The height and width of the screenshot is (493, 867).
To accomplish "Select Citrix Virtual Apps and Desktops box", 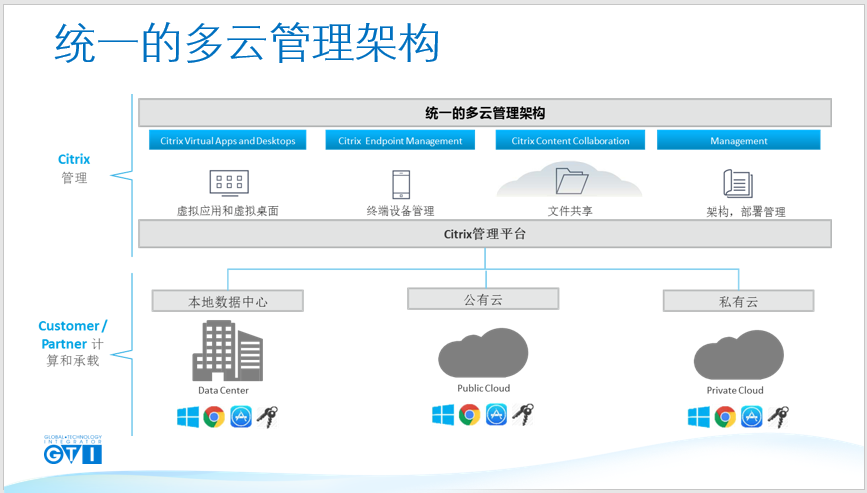I will click(x=228, y=141).
